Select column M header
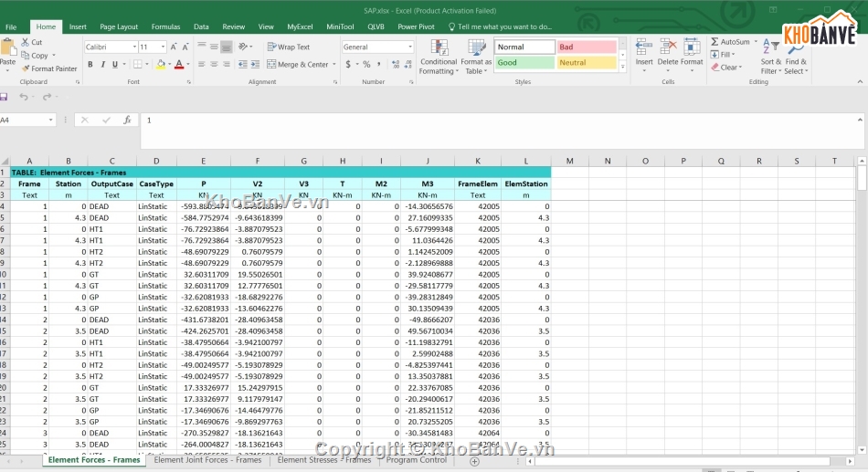868x472 pixels. click(x=569, y=161)
